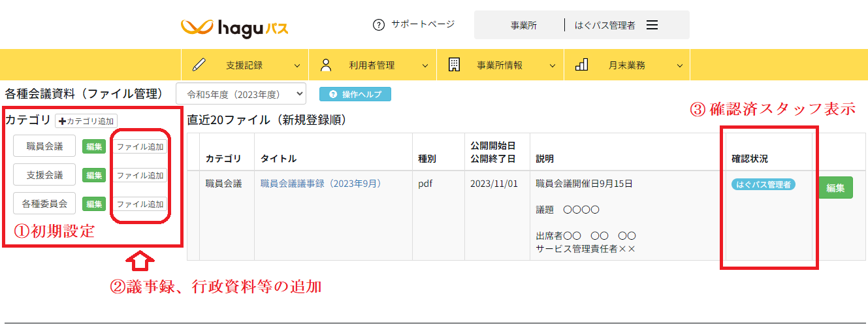Expand the 月末業務 menu chevron

(680, 65)
